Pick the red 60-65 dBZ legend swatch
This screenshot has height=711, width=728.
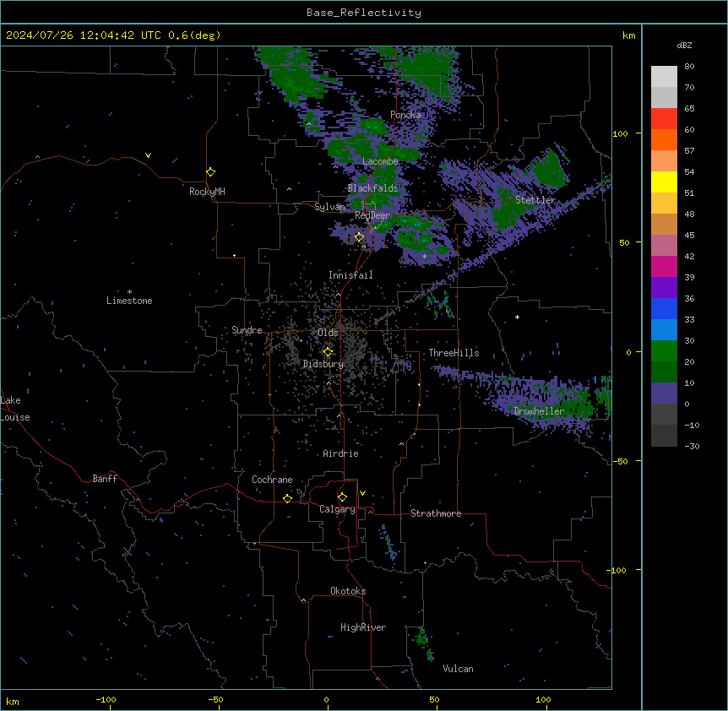664,119
